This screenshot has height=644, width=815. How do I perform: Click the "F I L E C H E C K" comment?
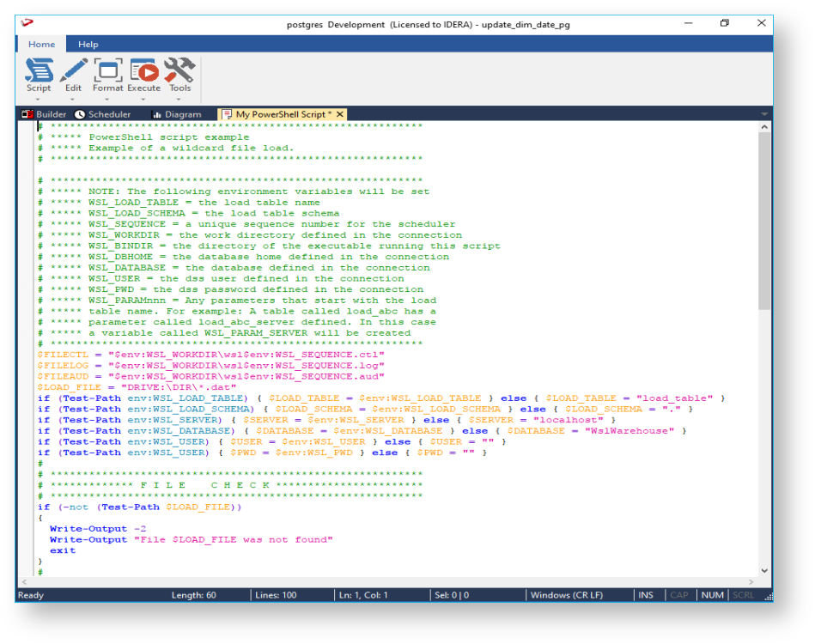pos(230,485)
